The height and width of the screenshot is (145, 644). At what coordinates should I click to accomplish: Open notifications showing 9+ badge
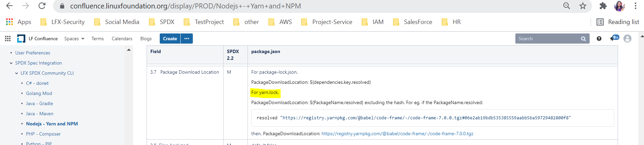[x=614, y=38]
